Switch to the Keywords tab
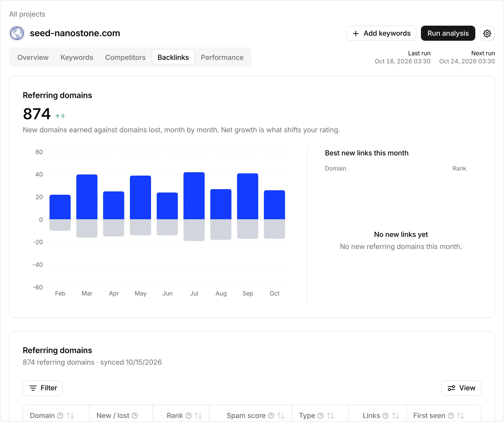 (x=77, y=57)
